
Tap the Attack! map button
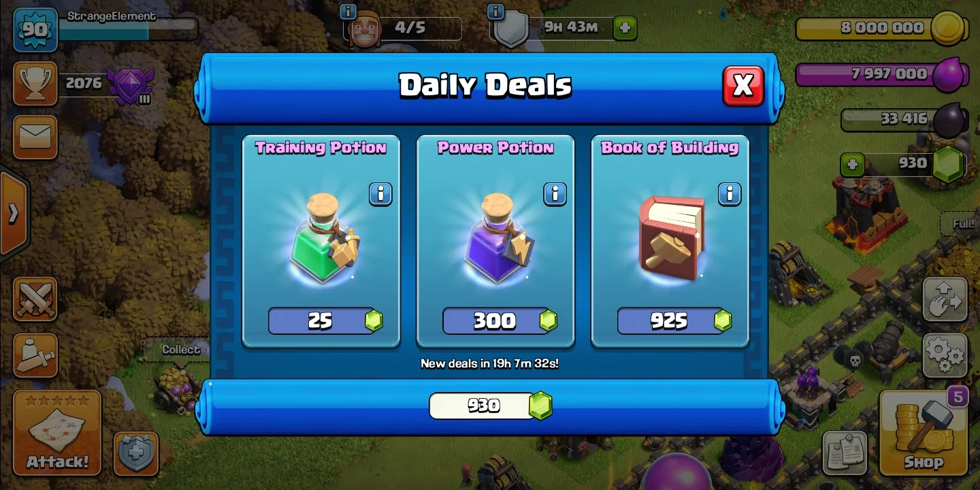(57, 433)
